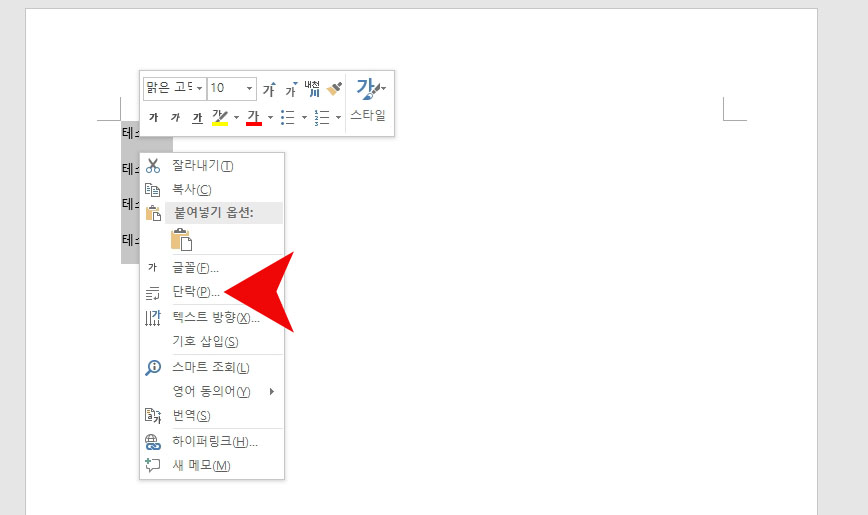Screen dimensions: 868x515
Task: Click the smart lookup magnifier icon
Action: 153,368
